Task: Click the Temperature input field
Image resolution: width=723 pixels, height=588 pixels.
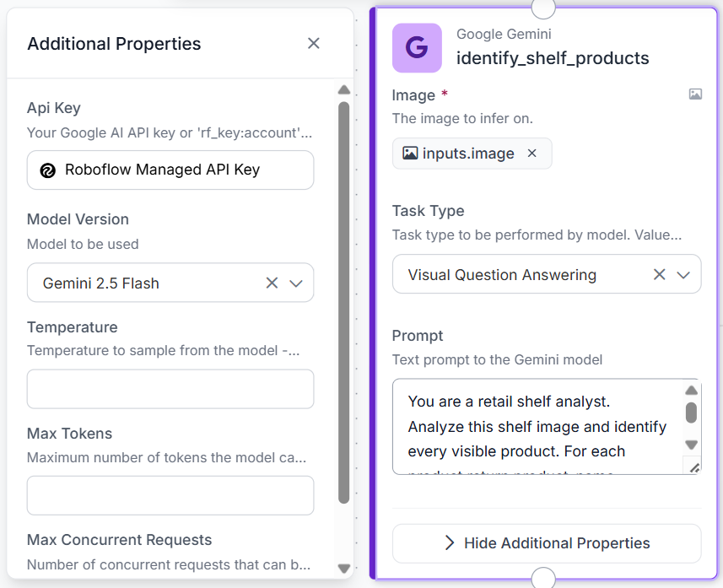Action: pyautogui.click(x=170, y=389)
